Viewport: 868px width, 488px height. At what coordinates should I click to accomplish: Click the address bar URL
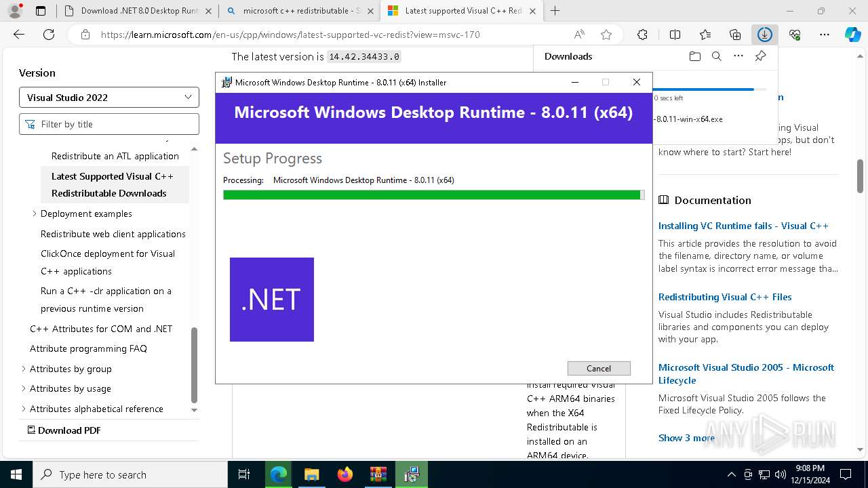(290, 35)
